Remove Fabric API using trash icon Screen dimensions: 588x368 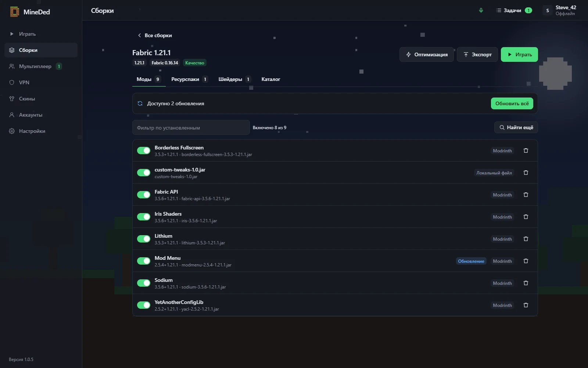[x=526, y=195]
